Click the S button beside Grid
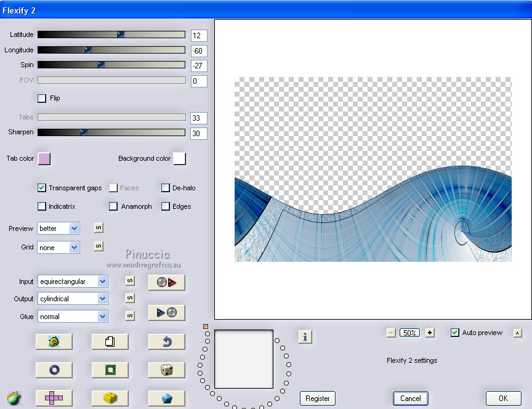This screenshot has width=532, height=409. point(99,246)
